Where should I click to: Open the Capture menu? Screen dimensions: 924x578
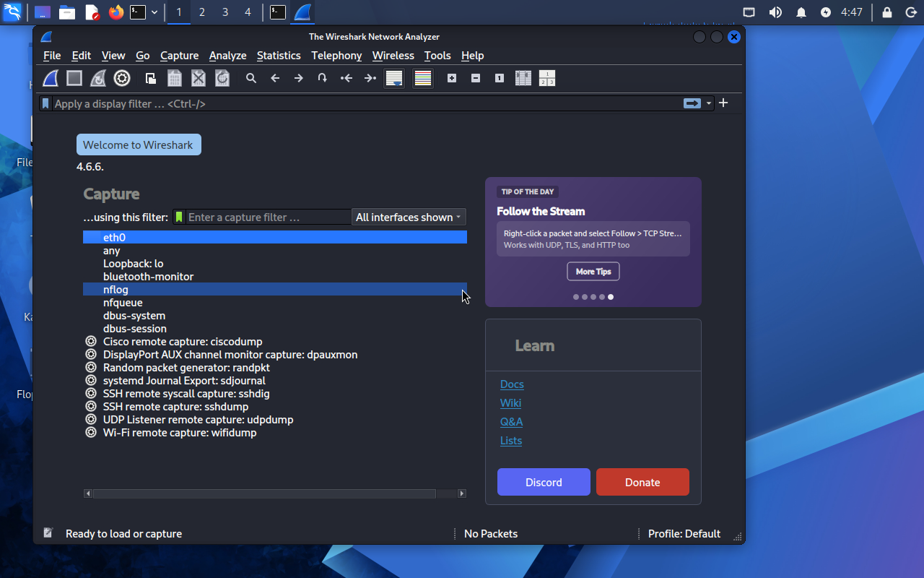(x=179, y=56)
